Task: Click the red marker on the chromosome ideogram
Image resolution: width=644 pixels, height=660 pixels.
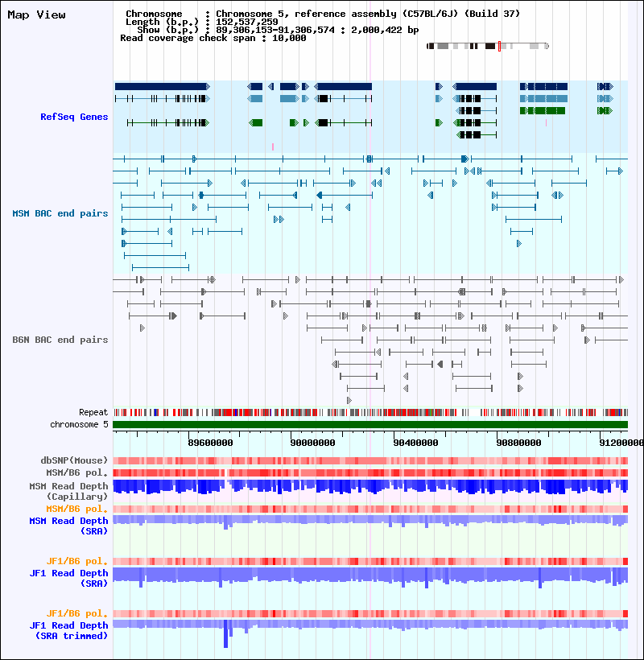Action: point(499,46)
